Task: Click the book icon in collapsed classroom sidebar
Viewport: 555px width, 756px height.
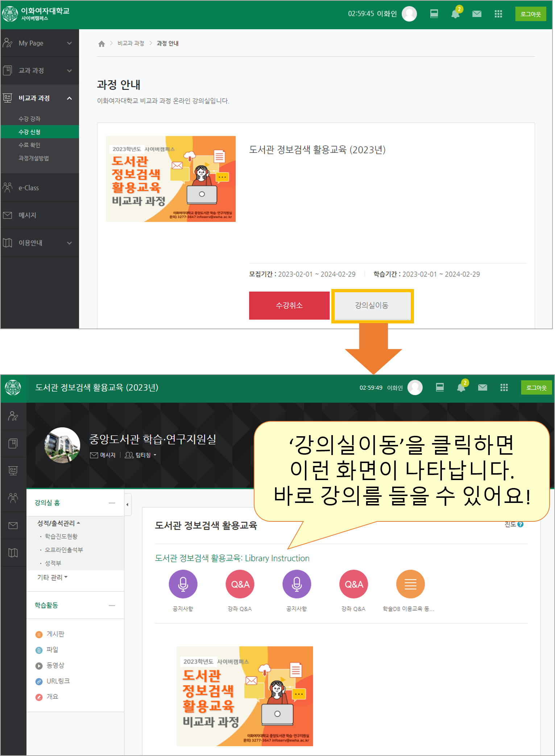Action: tap(13, 443)
